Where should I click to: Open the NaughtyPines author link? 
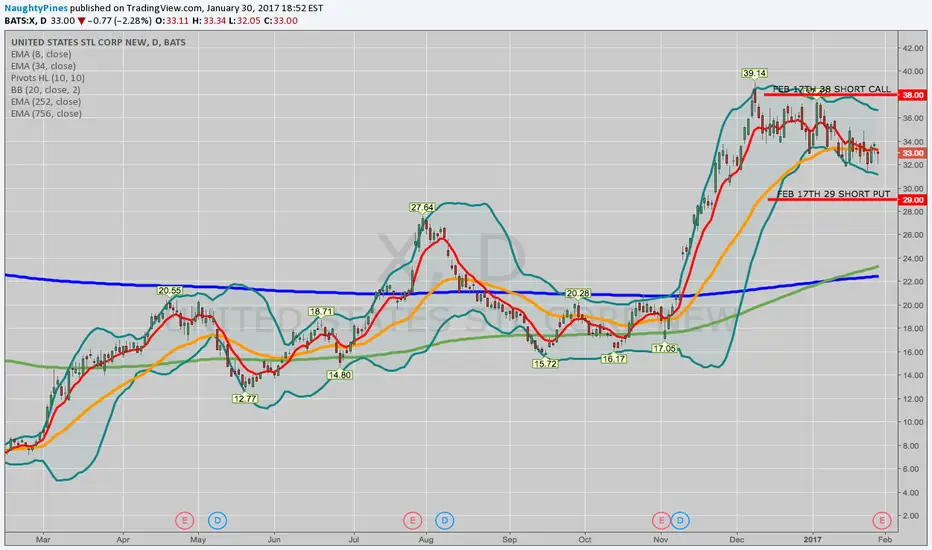(36, 8)
